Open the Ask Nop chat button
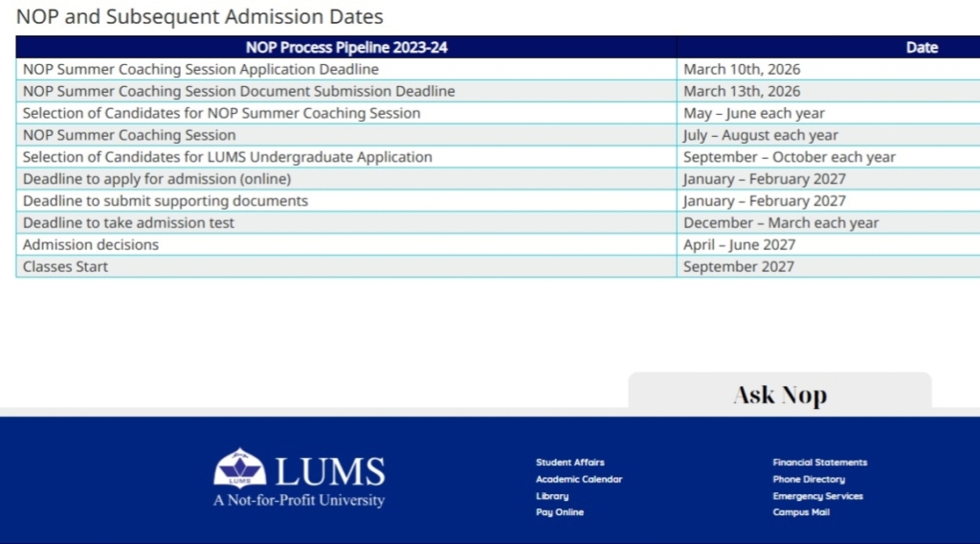980x544 pixels. [x=780, y=394]
